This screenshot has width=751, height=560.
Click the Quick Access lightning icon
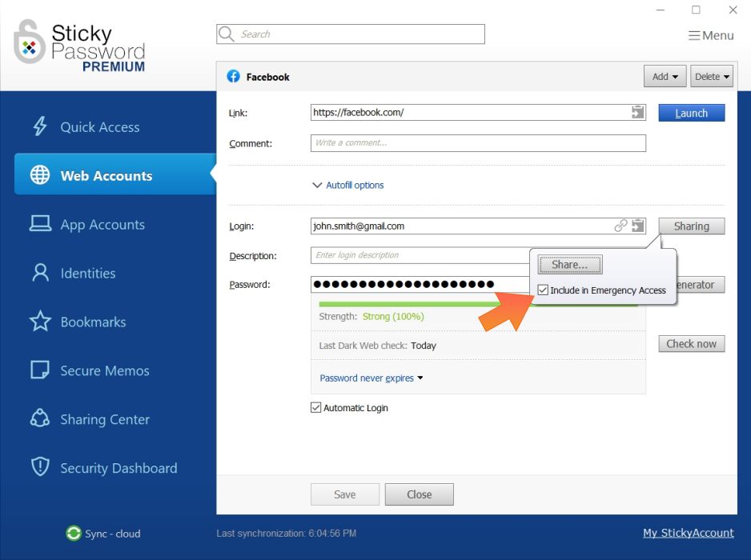pyautogui.click(x=40, y=127)
